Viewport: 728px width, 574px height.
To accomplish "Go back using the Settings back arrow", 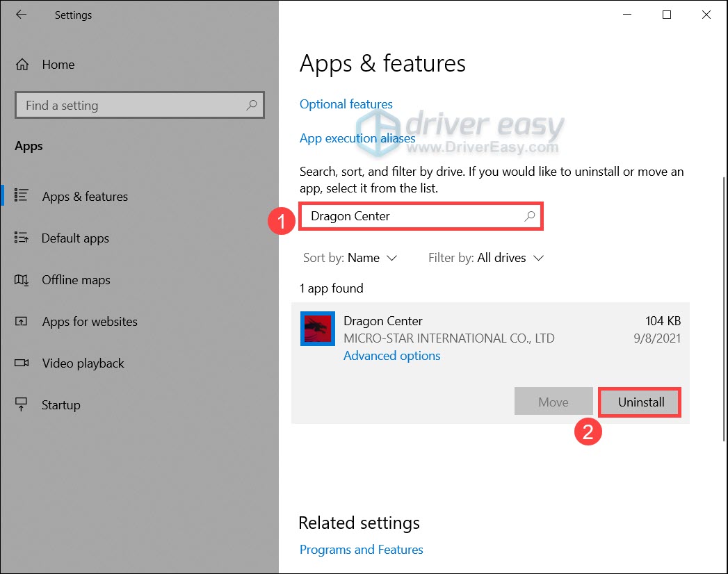I will pyautogui.click(x=21, y=15).
